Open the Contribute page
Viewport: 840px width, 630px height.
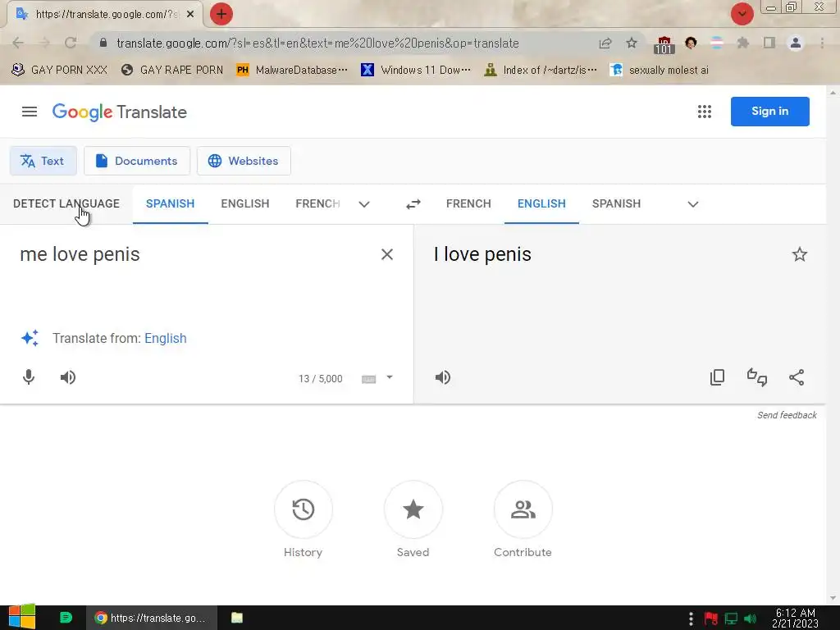pos(523,509)
